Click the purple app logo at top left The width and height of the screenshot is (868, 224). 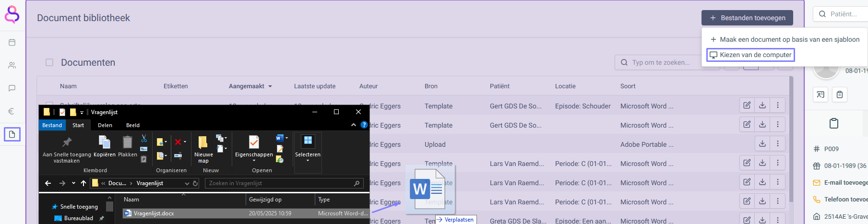(12, 14)
